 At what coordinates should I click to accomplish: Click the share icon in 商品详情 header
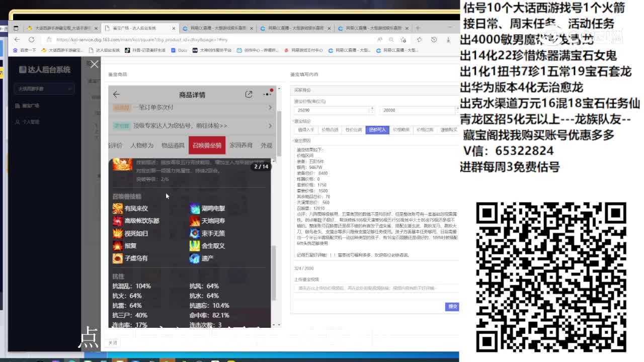point(249,94)
